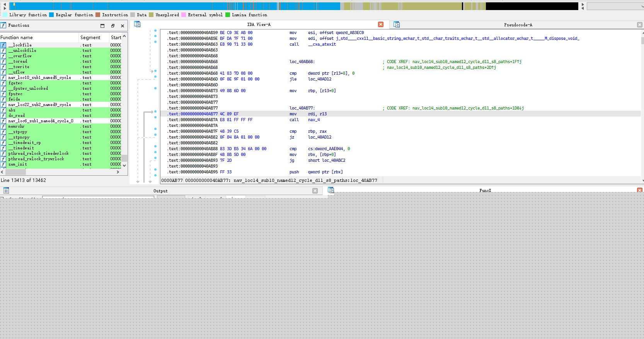
Task: Click function icon beside __stpcpy
Action: point(3,132)
